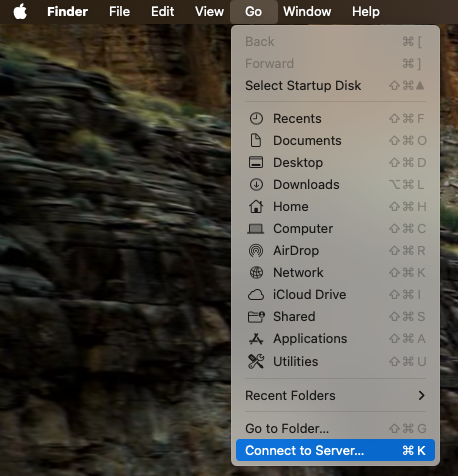Click the Recents clock icon

[256, 119]
